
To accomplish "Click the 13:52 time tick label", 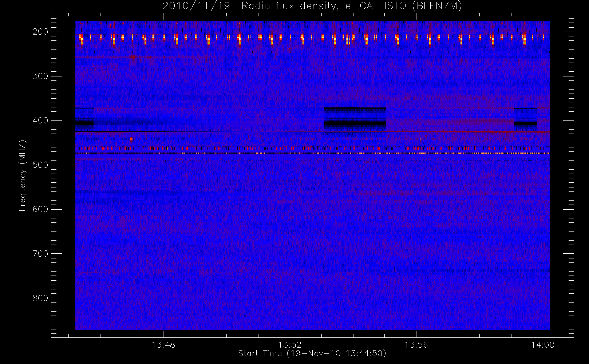I will pos(290,345).
